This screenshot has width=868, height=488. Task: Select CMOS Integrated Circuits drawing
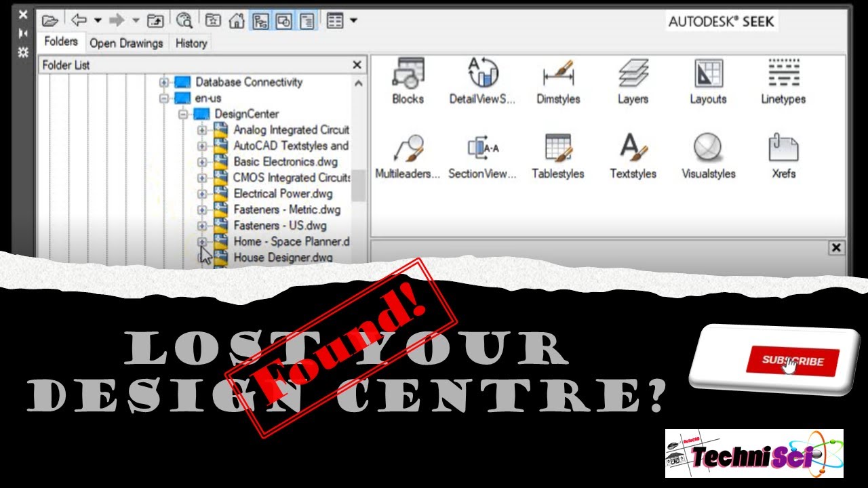click(292, 178)
